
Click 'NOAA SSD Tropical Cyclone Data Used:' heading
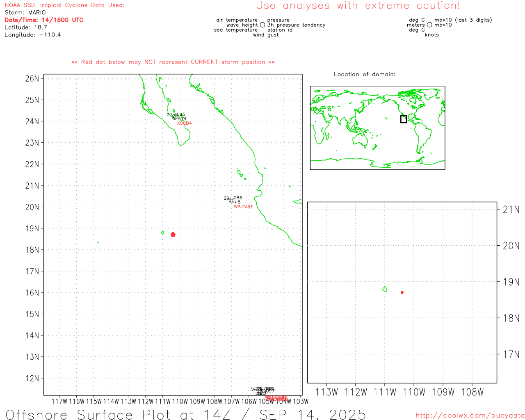pos(64,5)
